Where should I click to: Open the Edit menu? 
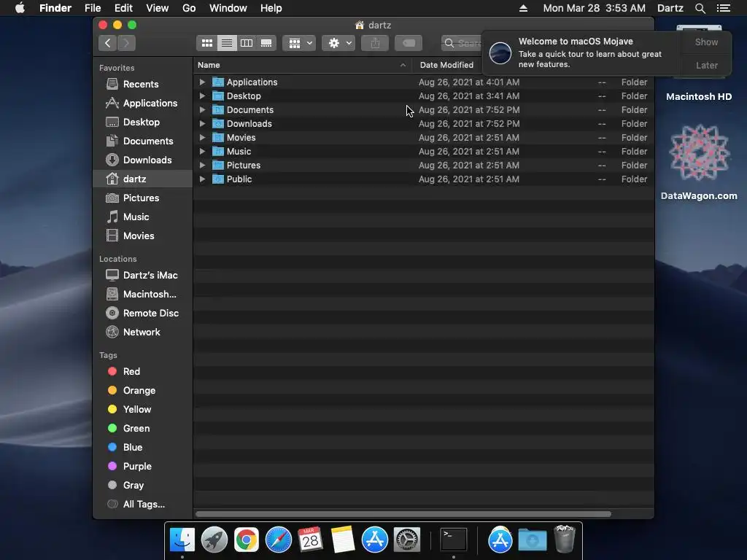pos(123,8)
